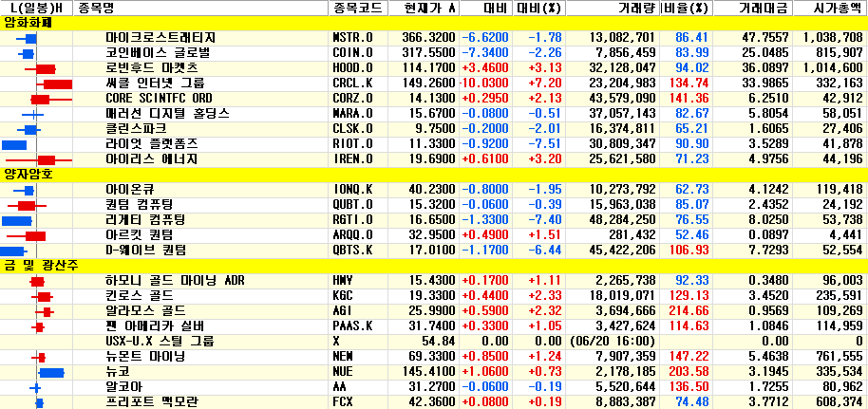Click the 시가총액 column header
Screen dimensions: 868x409
click(831, 9)
